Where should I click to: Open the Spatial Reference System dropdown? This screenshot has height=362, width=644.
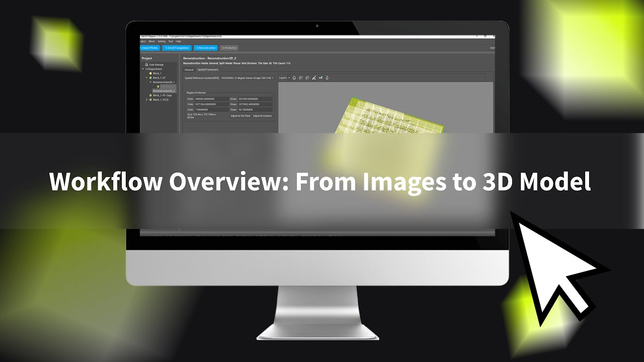click(x=248, y=78)
